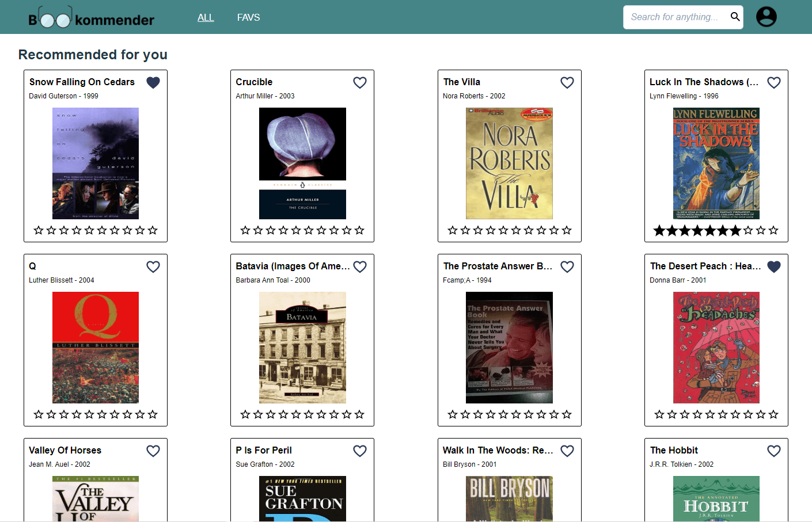812x522 pixels.
Task: Give The Villa eight stars
Action: [541, 230]
